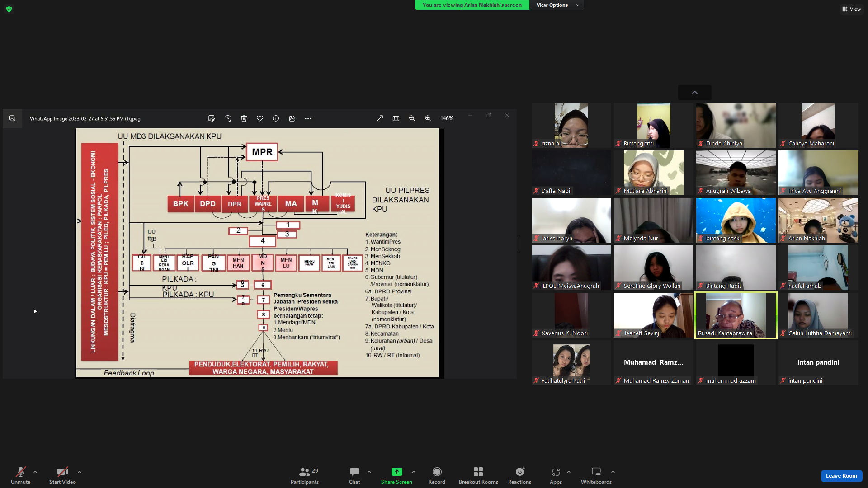Screen dimensions: 868x488
Task: Collapse the gallery with the up chevron
Action: (695, 93)
